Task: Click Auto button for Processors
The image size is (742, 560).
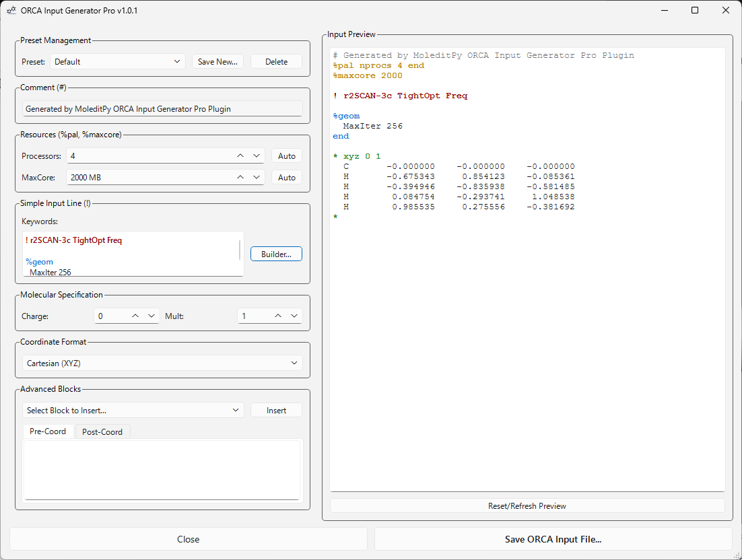Action: point(287,156)
